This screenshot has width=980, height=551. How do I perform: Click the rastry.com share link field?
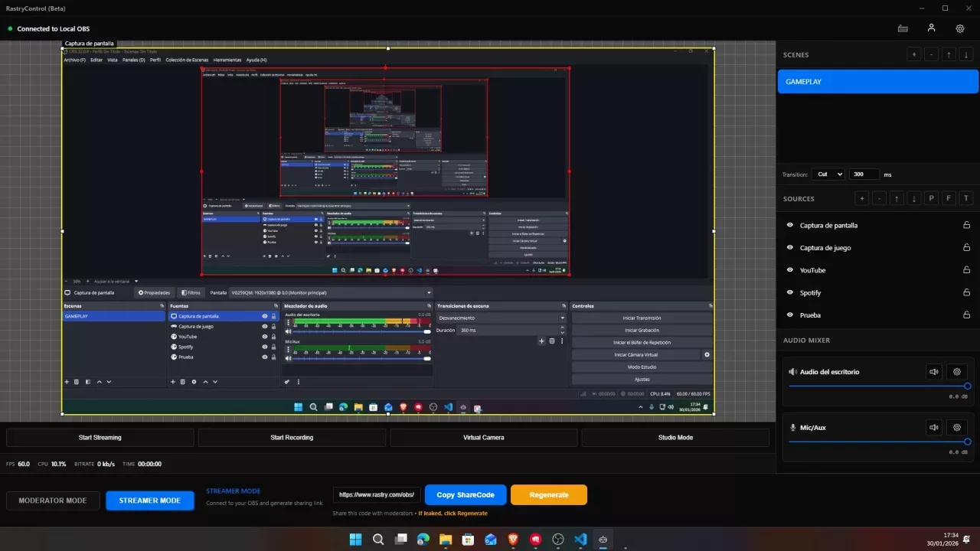tap(377, 495)
